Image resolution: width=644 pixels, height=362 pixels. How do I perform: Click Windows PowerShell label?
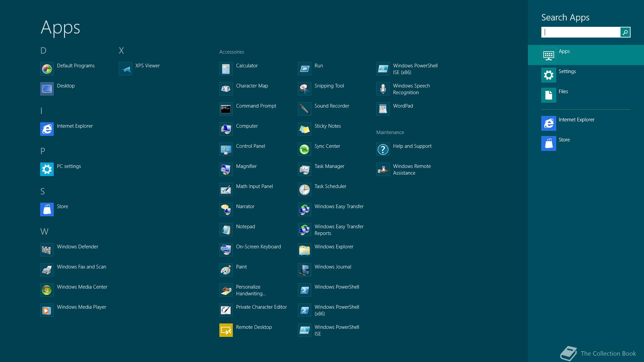click(x=337, y=287)
